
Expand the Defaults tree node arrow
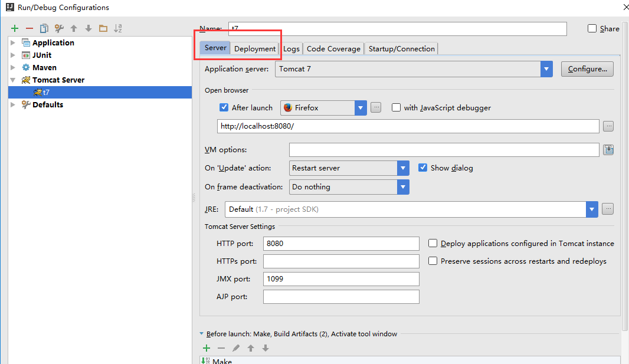coord(13,104)
